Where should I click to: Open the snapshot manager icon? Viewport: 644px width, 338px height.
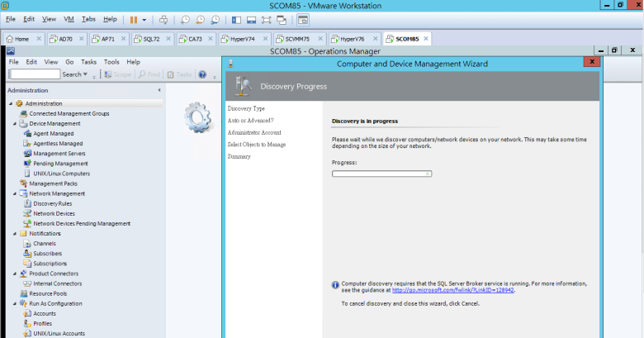[x=215, y=18]
